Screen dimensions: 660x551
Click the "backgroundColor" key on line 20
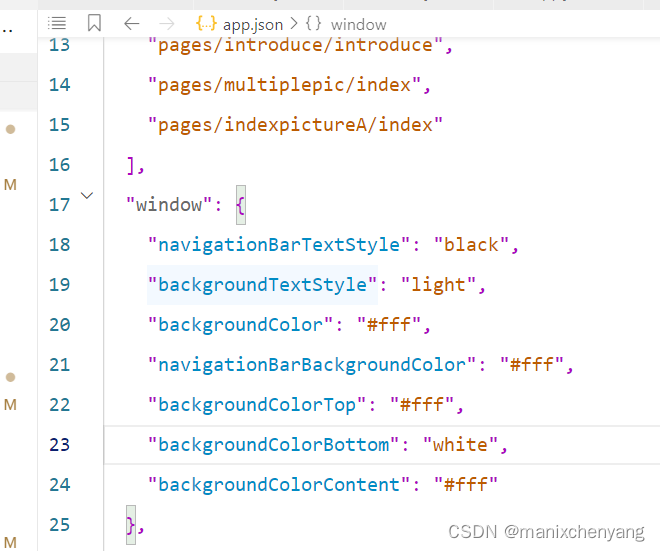click(x=240, y=325)
